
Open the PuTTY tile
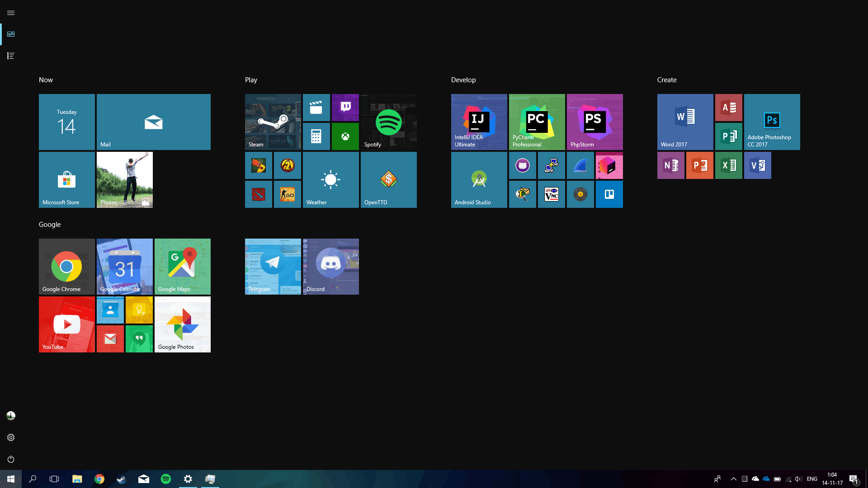[552, 165]
